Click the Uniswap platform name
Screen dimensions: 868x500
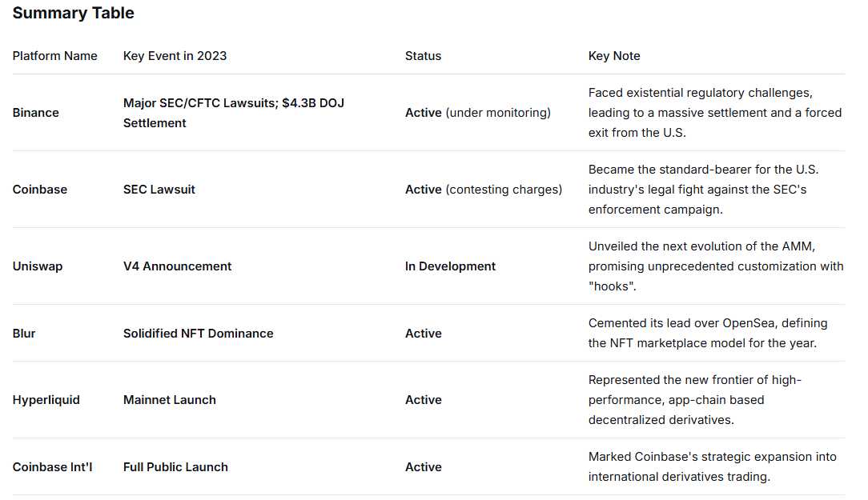(37, 266)
